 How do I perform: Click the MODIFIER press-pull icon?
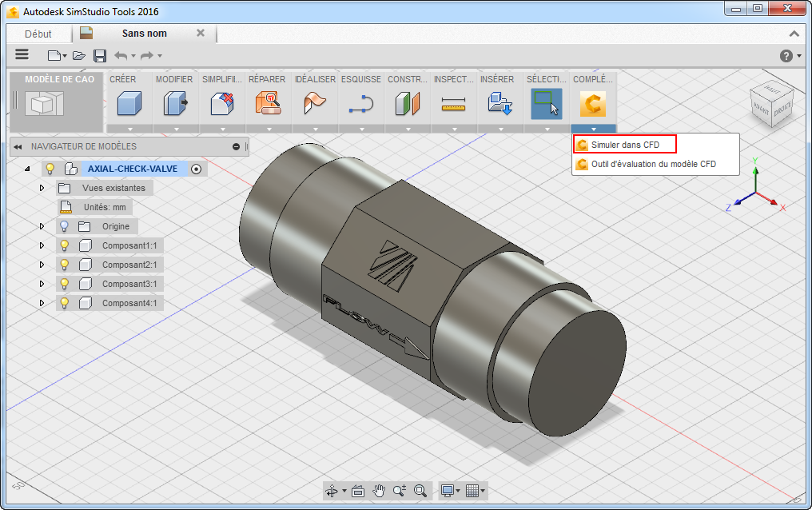176,103
